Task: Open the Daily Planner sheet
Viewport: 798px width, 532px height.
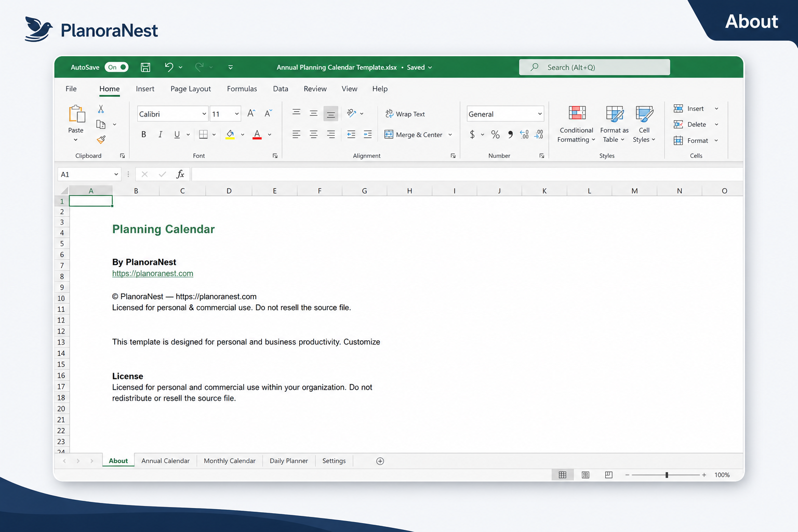Action: (289, 461)
